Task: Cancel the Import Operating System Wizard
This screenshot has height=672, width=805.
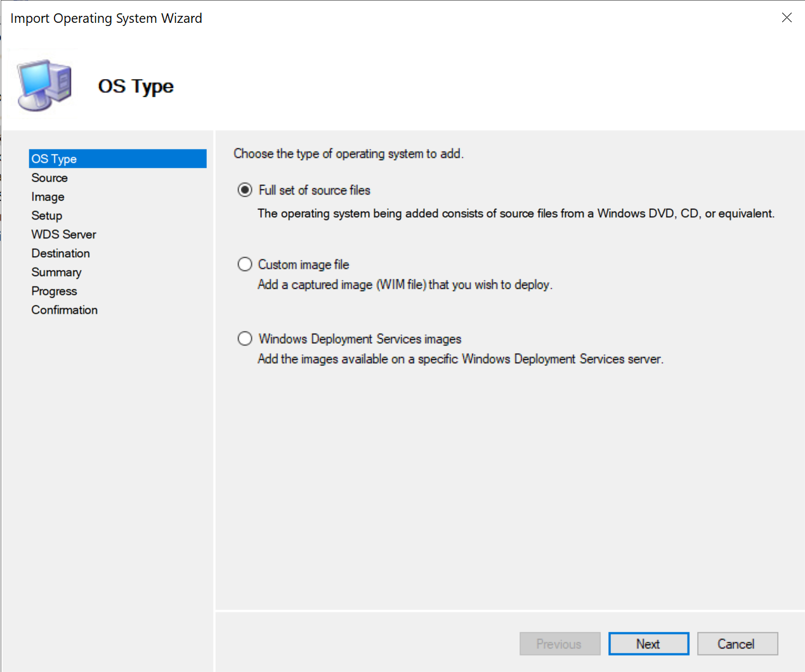Action: [737, 643]
